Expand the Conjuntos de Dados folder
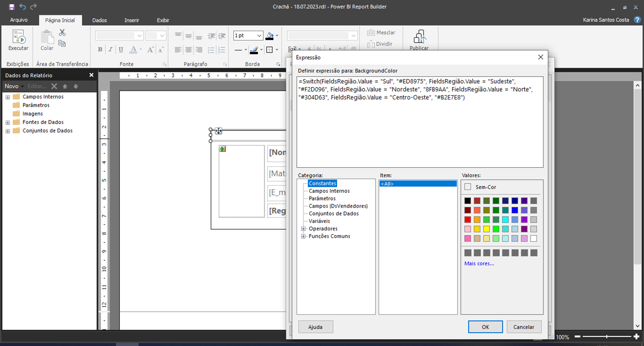 (x=8, y=131)
